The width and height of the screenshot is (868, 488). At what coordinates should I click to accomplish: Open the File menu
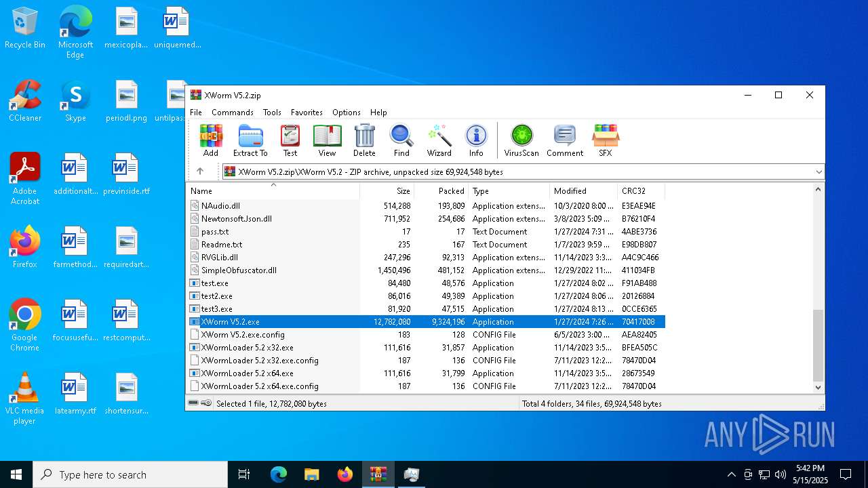tap(196, 113)
